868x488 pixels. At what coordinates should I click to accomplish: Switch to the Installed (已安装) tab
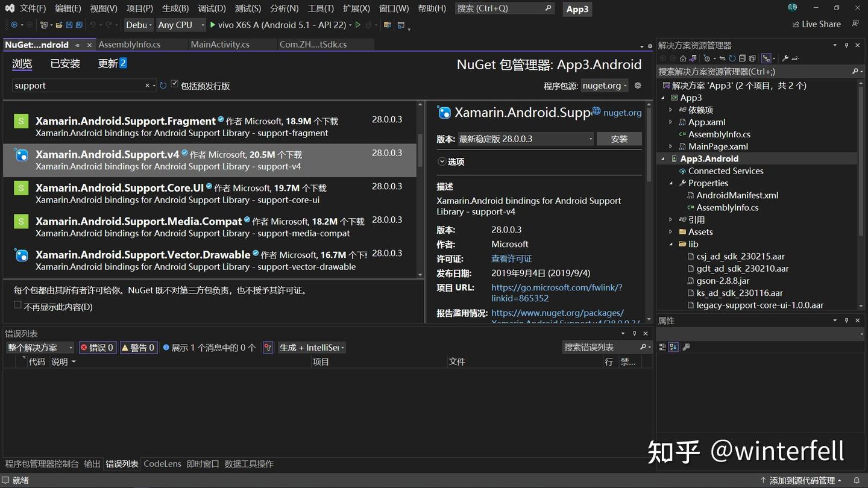pos(65,63)
